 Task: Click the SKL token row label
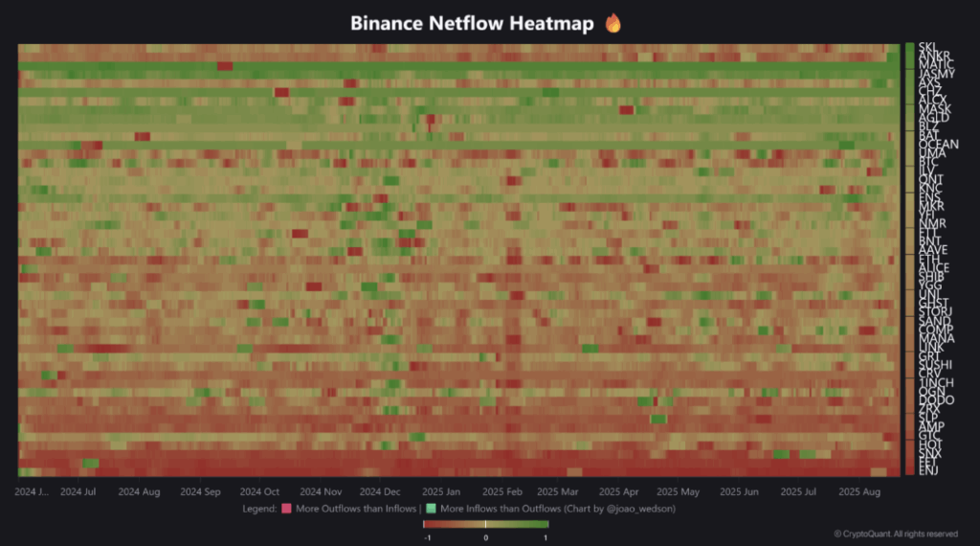coord(926,48)
